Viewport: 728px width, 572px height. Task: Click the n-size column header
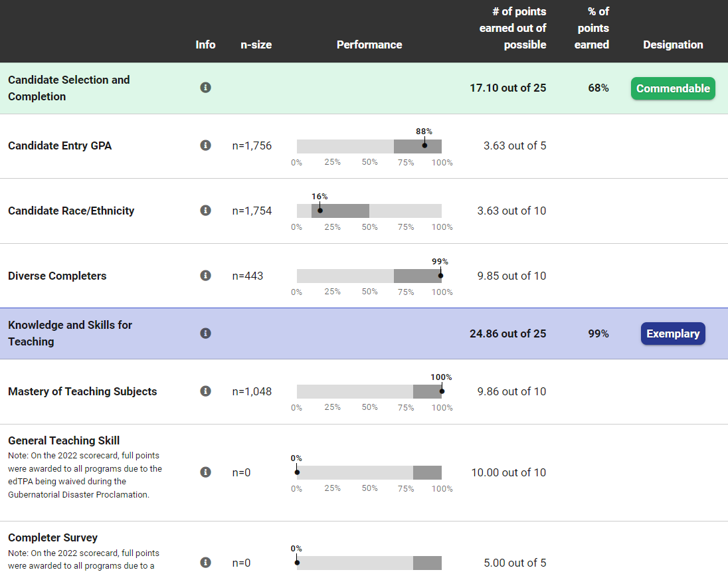[256, 45]
